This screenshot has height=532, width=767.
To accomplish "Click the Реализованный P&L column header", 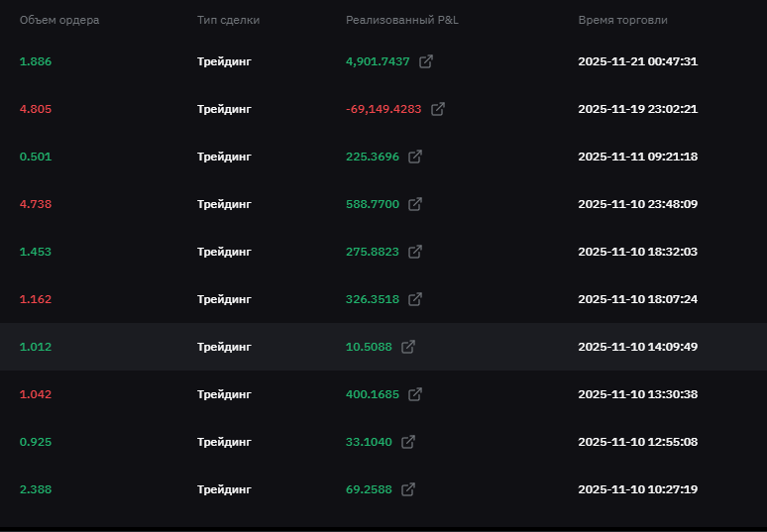I will pos(403,20).
